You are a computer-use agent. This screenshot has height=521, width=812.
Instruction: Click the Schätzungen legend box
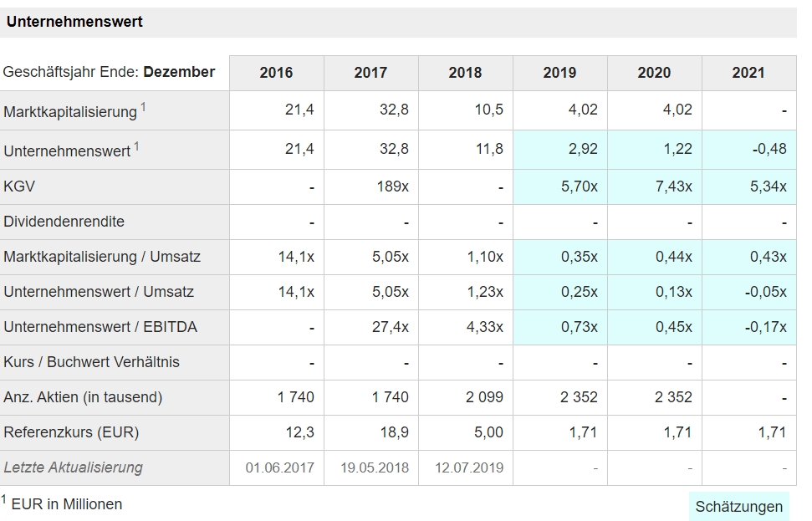point(738,506)
